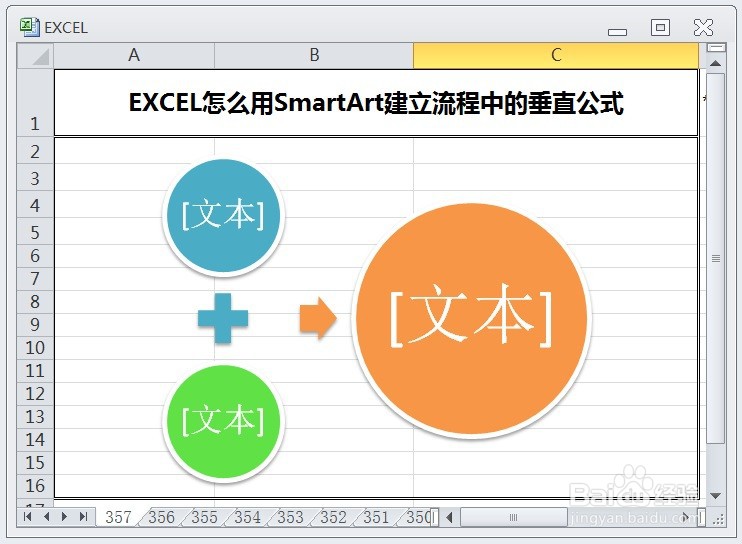The width and height of the screenshot is (742, 544).
Task: Select row 7 header
Action: (35, 279)
